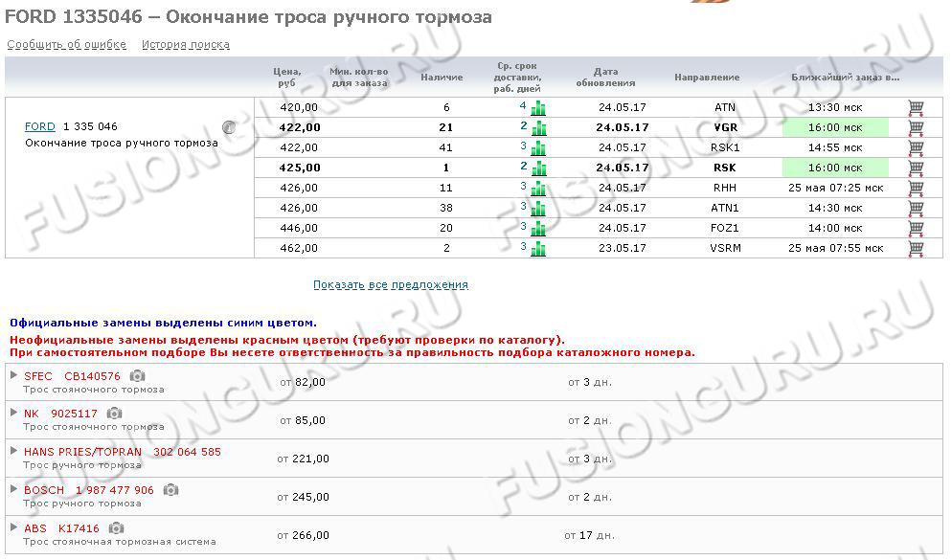Add the RSK1 offer to cart
The height and width of the screenshot is (560, 952).
916,148
